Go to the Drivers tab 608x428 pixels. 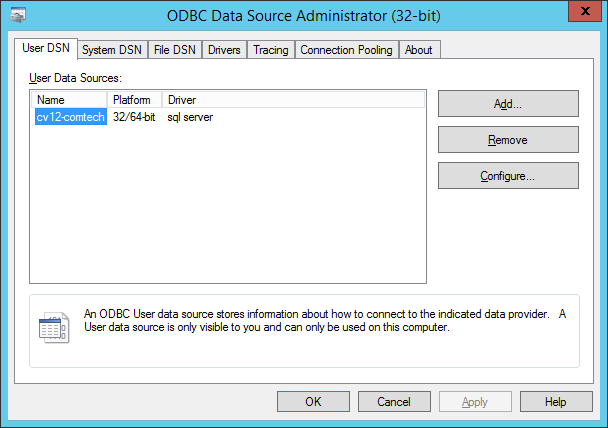[x=224, y=50]
